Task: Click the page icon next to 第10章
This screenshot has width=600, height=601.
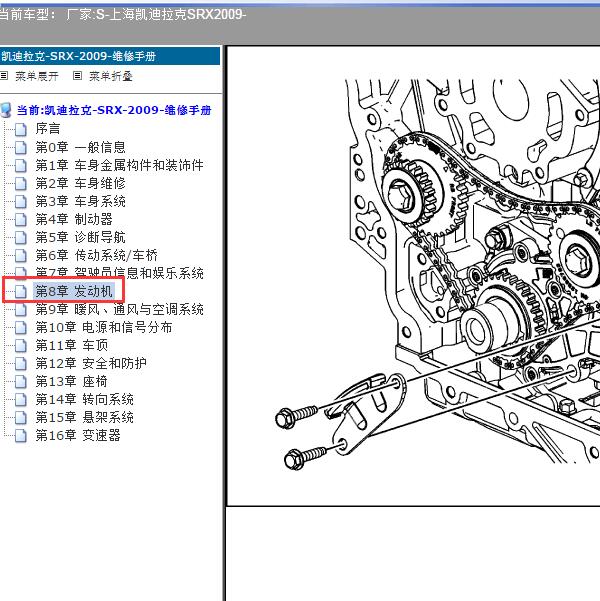Action: pyautogui.click(x=21, y=328)
